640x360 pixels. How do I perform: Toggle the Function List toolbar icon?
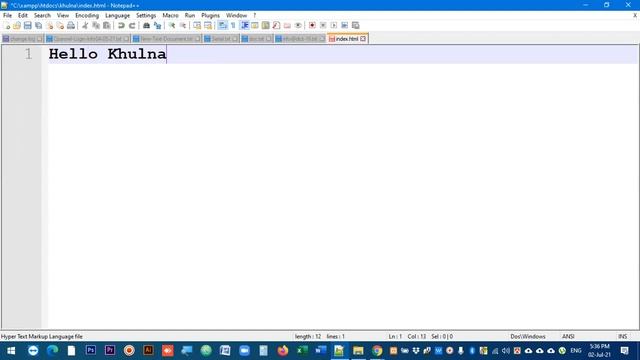(276, 26)
